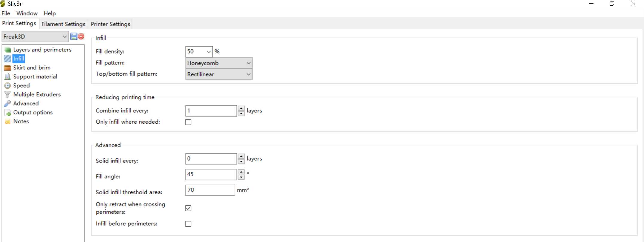Image resolution: width=644 pixels, height=242 pixels.
Task: Go to Skirt and brim page
Action: coord(32,68)
